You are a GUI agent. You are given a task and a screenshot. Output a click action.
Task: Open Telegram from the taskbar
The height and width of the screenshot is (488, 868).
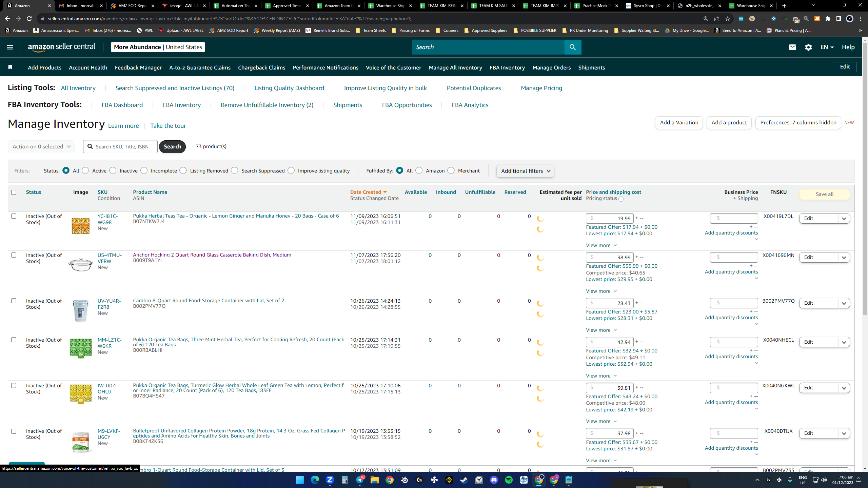[x=360, y=480]
